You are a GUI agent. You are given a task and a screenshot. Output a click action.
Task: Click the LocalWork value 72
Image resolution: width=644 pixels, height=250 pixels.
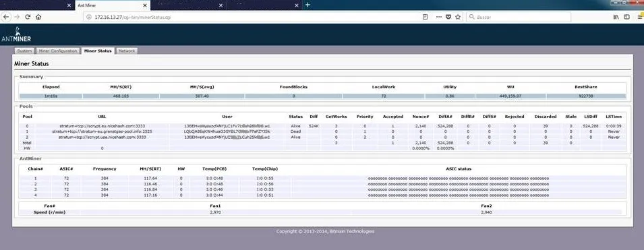(383, 96)
